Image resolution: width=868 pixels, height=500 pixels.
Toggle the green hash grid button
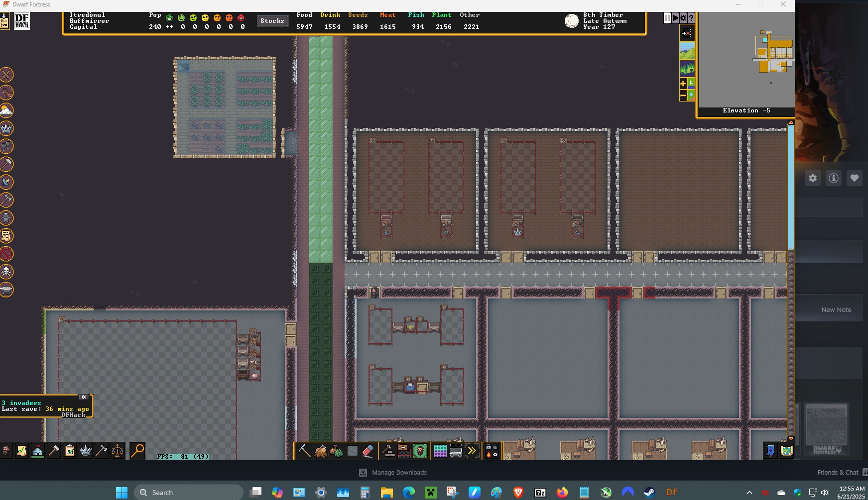[691, 83]
